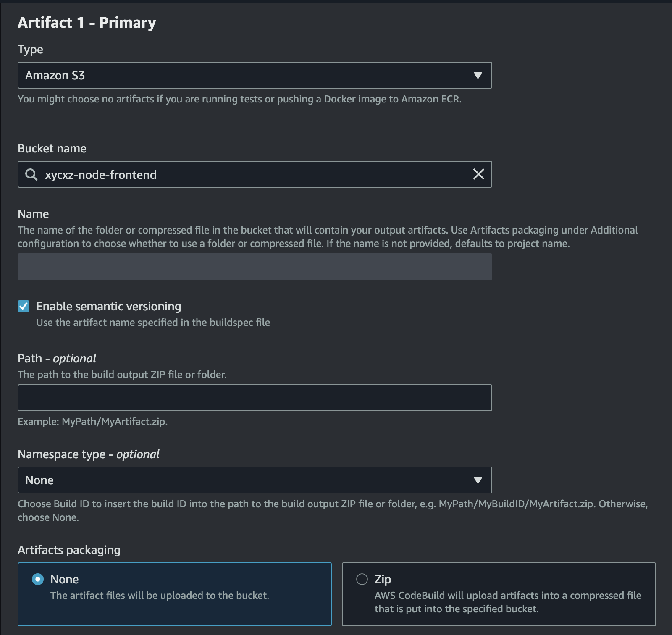Select the Zip artifacts packaging radio button
672x635 pixels.
point(362,579)
